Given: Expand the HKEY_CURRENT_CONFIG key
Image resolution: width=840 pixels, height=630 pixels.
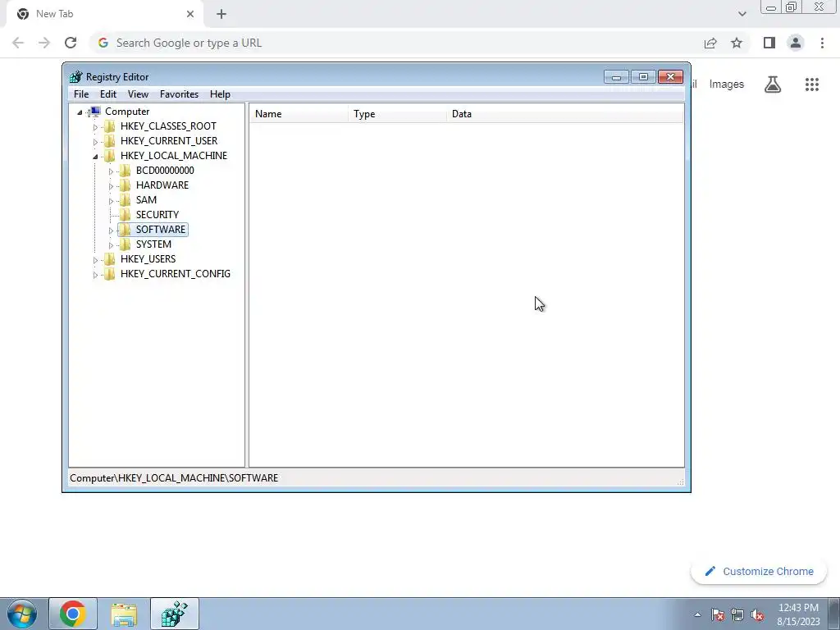Looking at the screenshot, I should [x=95, y=275].
